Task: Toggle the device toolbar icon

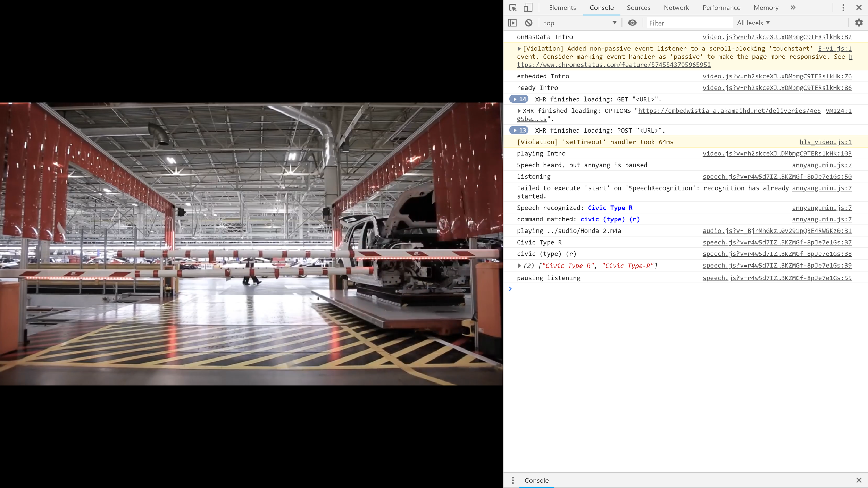Action: point(528,8)
